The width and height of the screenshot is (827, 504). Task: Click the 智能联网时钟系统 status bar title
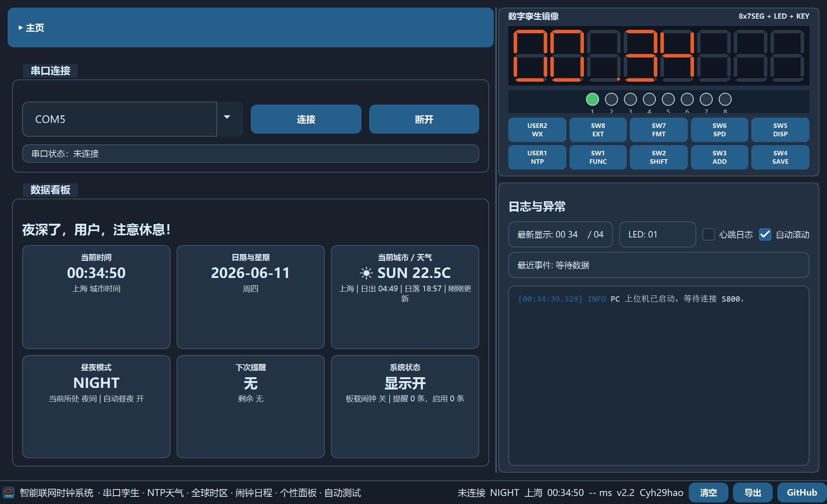pyautogui.click(x=57, y=493)
